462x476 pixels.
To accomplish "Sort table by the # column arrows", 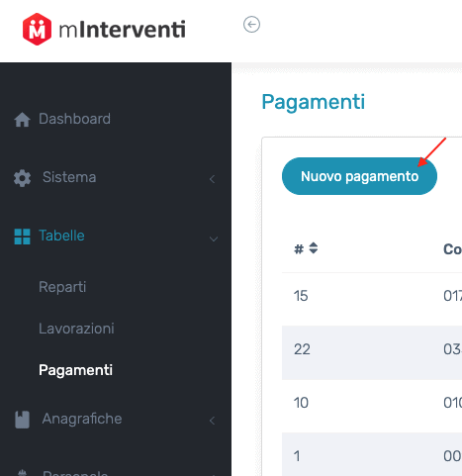I will point(314,248).
